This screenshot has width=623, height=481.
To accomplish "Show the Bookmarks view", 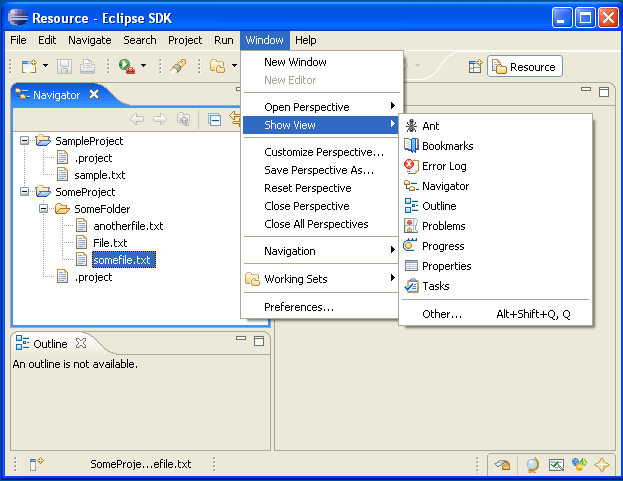I will (495, 146).
